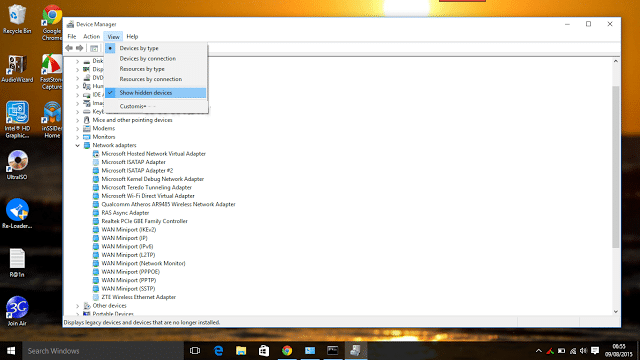Open Windows Store from taskbar
The height and width of the screenshot is (360, 640).
click(x=264, y=351)
